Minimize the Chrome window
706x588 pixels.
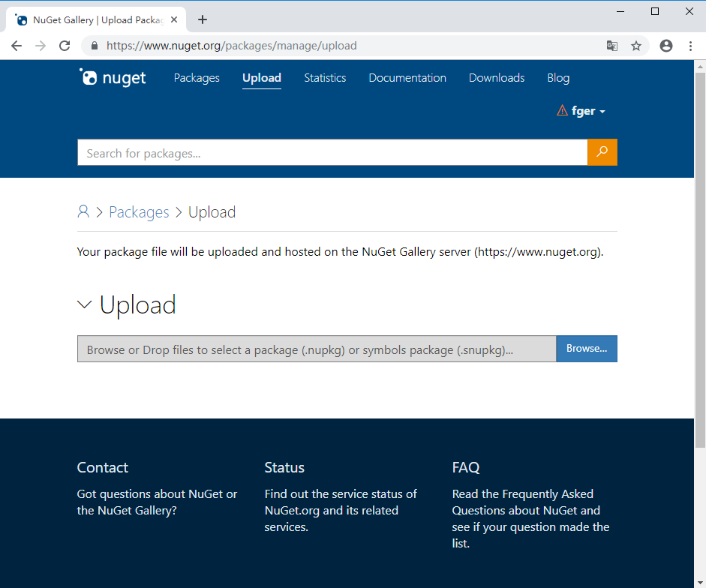620,11
